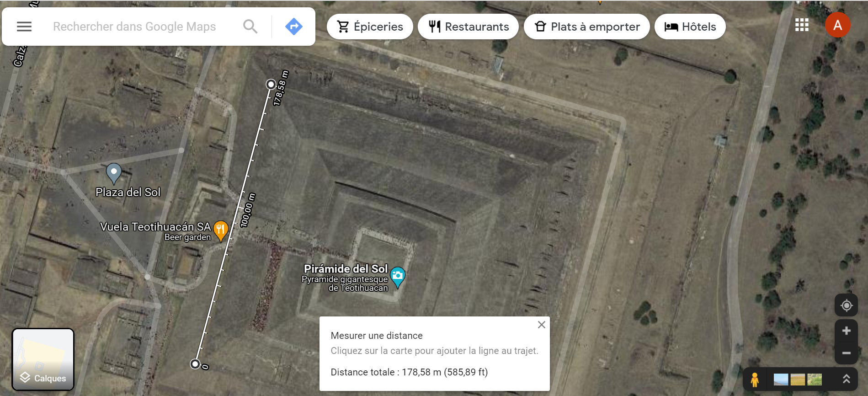Image resolution: width=868 pixels, height=396 pixels.
Task: Expand the imagery strip with chevrons
Action: point(846,379)
